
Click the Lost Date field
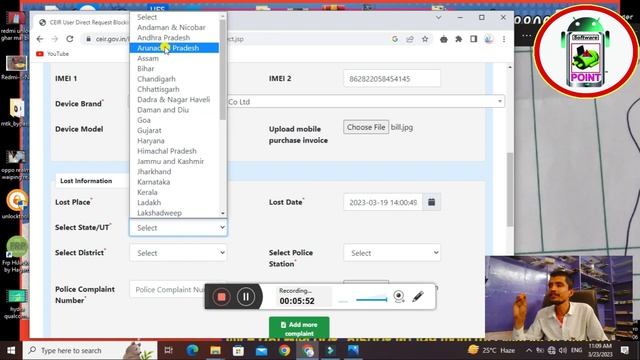coord(383,202)
